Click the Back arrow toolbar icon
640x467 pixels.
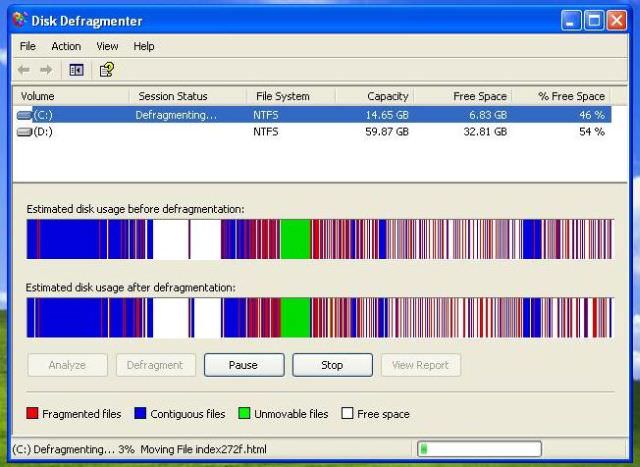[x=24, y=70]
